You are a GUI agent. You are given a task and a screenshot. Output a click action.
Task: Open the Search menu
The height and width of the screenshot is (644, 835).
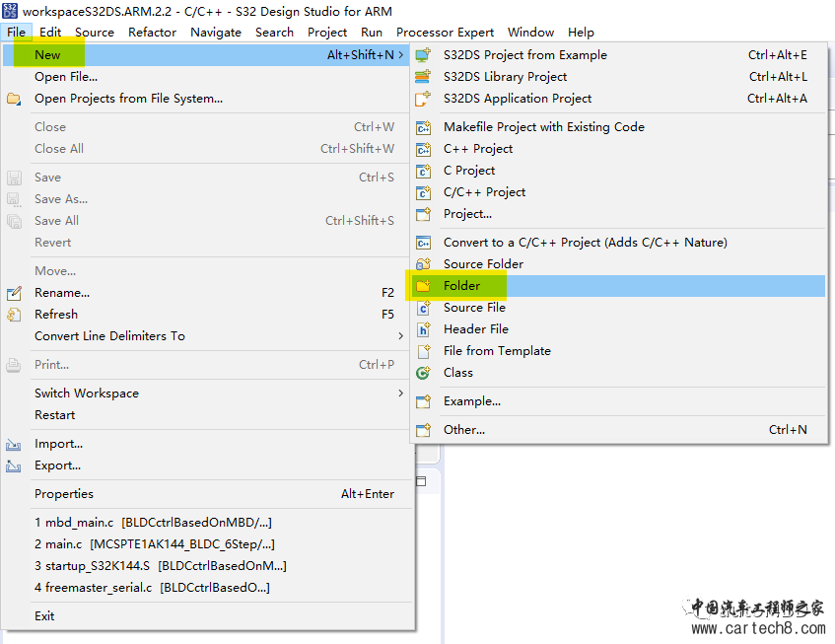click(x=275, y=33)
